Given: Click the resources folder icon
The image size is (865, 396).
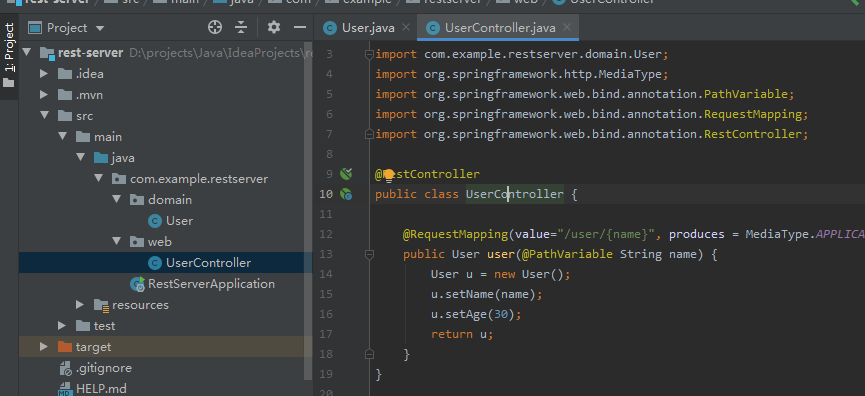Looking at the screenshot, I should point(101,305).
